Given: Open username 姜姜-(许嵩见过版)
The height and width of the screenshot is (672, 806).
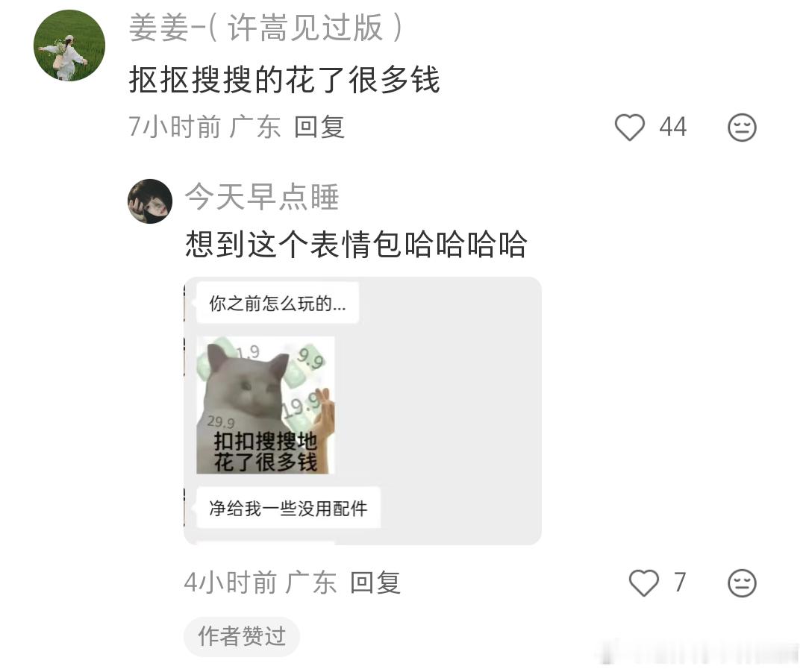Looking at the screenshot, I should tap(265, 28).
